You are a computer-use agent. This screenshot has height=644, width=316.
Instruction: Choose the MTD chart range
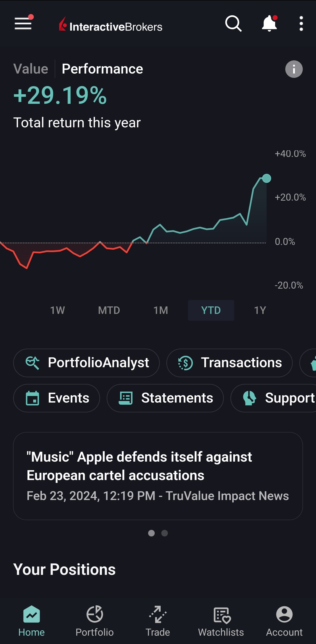click(x=109, y=310)
